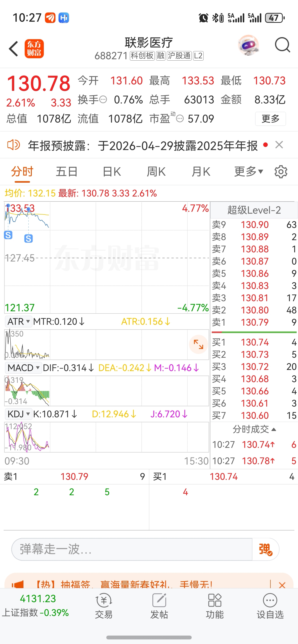Tap the first S marker on chart
The width and height of the screenshot is (298, 644).
[8, 235]
